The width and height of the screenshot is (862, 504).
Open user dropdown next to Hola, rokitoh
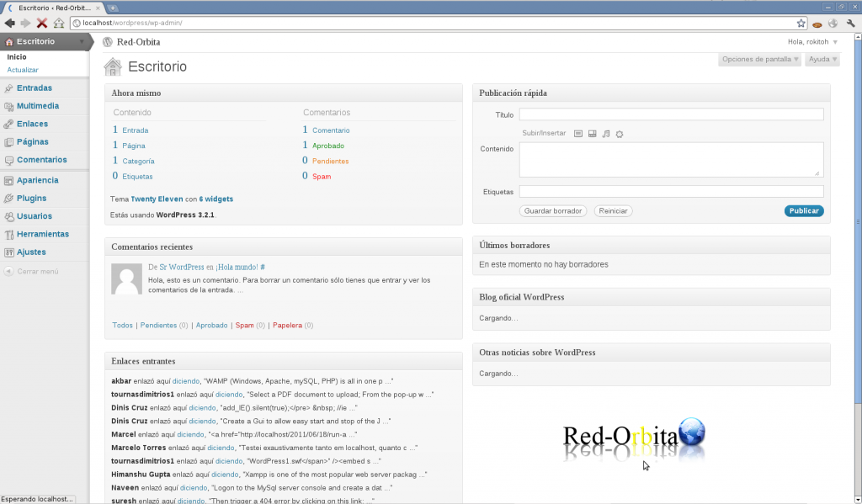click(x=835, y=42)
